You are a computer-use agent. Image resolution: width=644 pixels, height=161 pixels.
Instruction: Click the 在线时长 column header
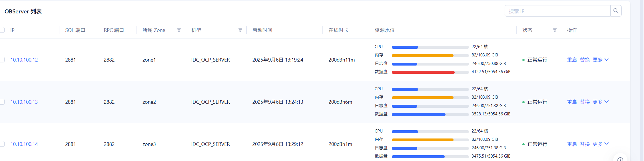338,30
